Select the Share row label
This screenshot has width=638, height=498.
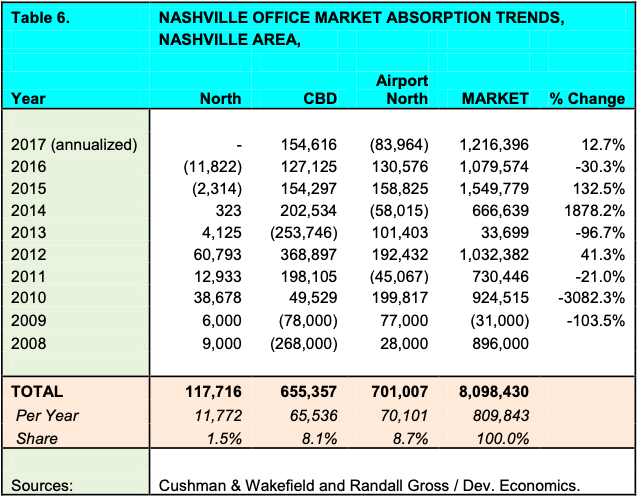[36, 437]
